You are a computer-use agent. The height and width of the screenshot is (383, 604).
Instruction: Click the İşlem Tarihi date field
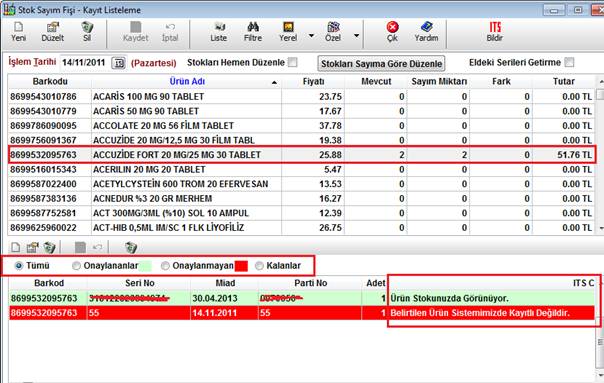85,63
